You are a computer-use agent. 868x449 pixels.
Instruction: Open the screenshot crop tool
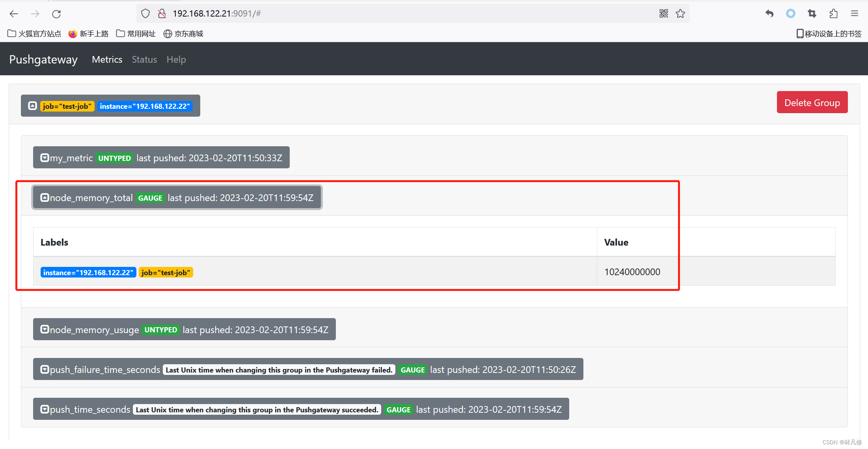[812, 14]
